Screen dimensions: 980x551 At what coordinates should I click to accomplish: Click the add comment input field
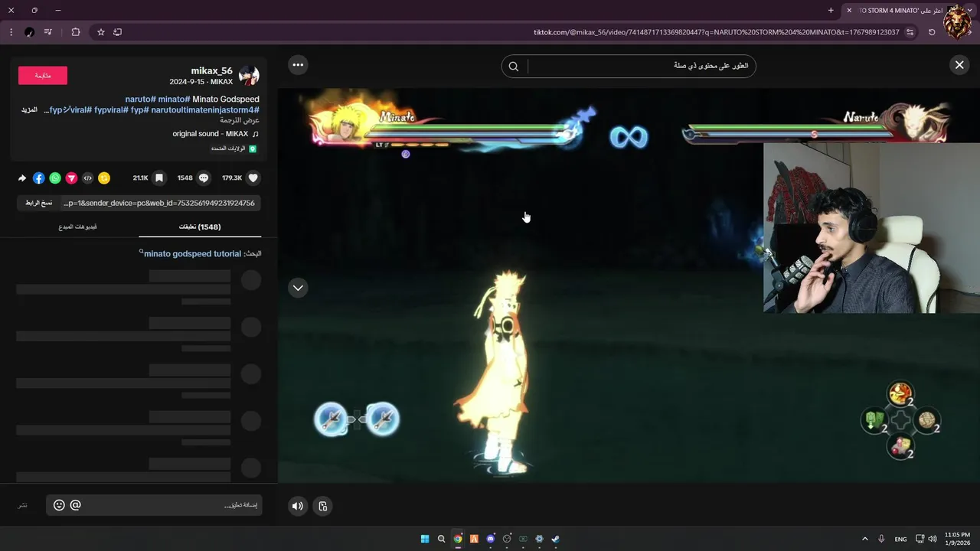pos(153,505)
